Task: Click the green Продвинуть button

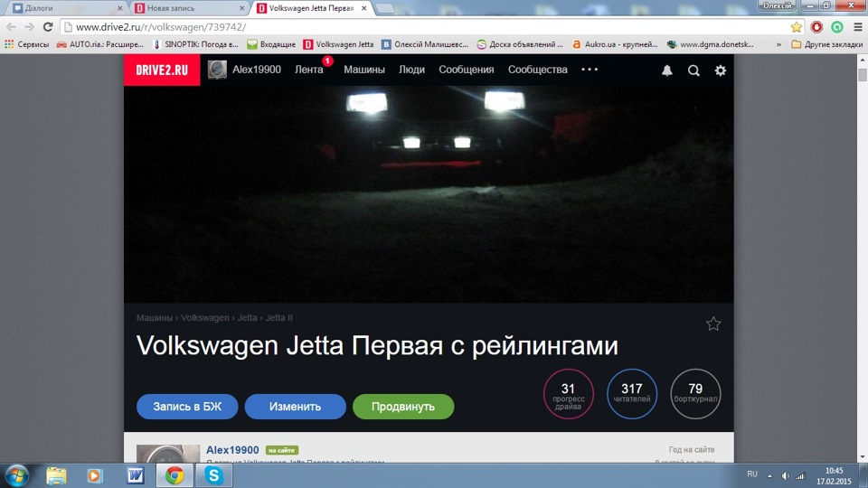Action: click(x=403, y=407)
